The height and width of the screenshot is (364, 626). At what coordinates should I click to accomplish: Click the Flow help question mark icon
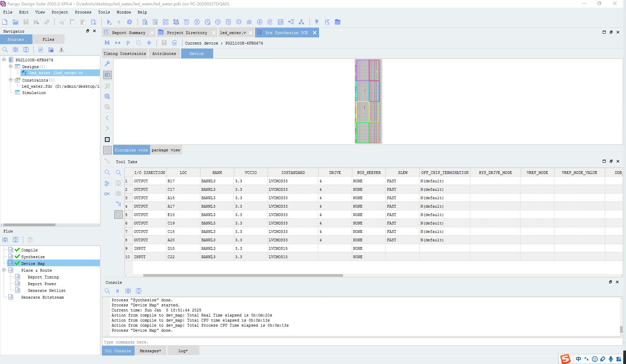point(30,240)
